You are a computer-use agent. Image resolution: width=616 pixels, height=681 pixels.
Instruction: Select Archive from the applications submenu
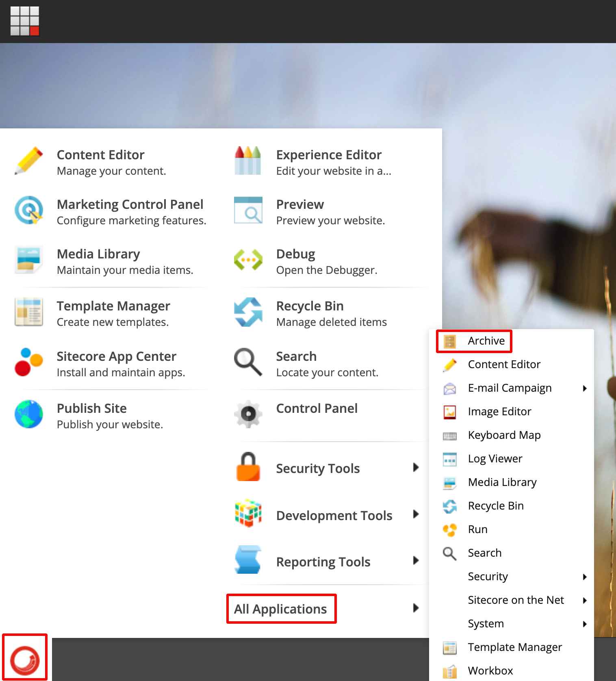coord(486,340)
